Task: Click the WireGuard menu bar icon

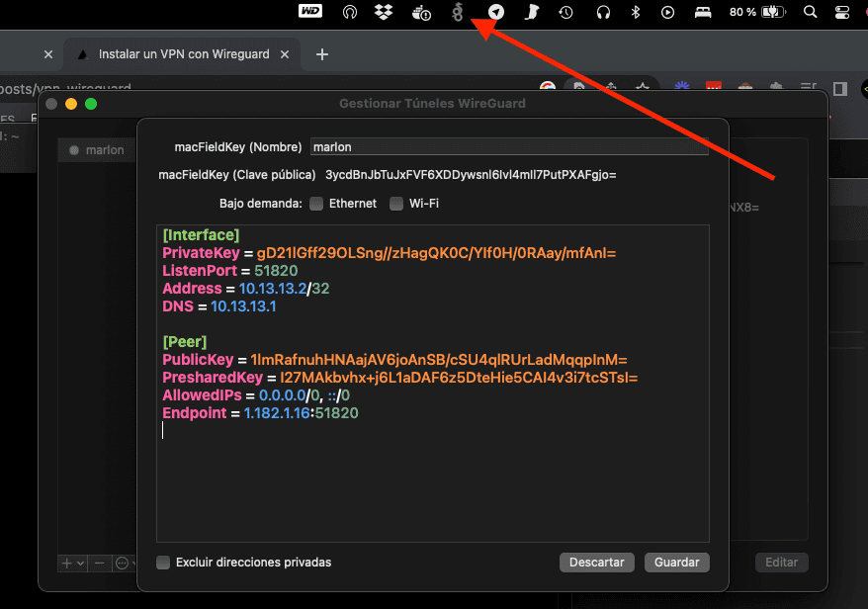Action: [x=457, y=13]
